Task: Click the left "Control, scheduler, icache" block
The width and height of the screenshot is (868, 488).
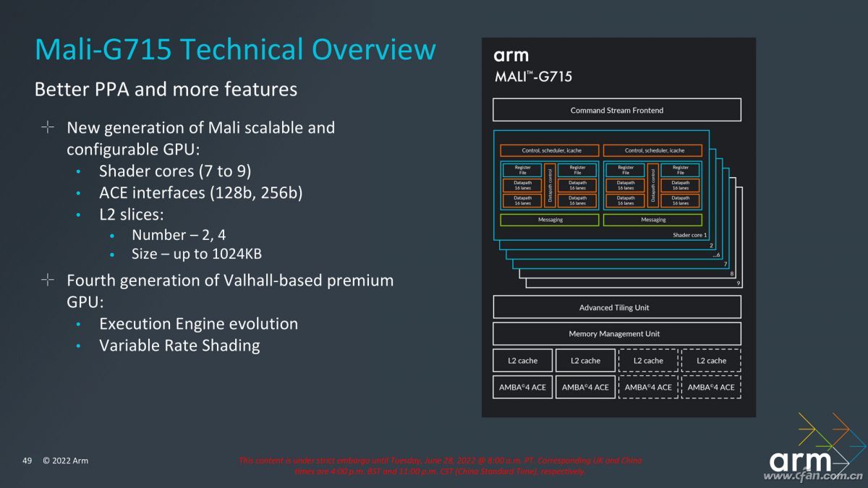Action: click(550, 150)
